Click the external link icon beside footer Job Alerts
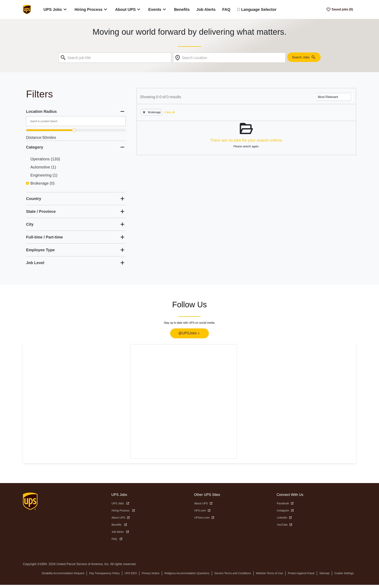This screenshot has height=588, width=379. [x=128, y=532]
